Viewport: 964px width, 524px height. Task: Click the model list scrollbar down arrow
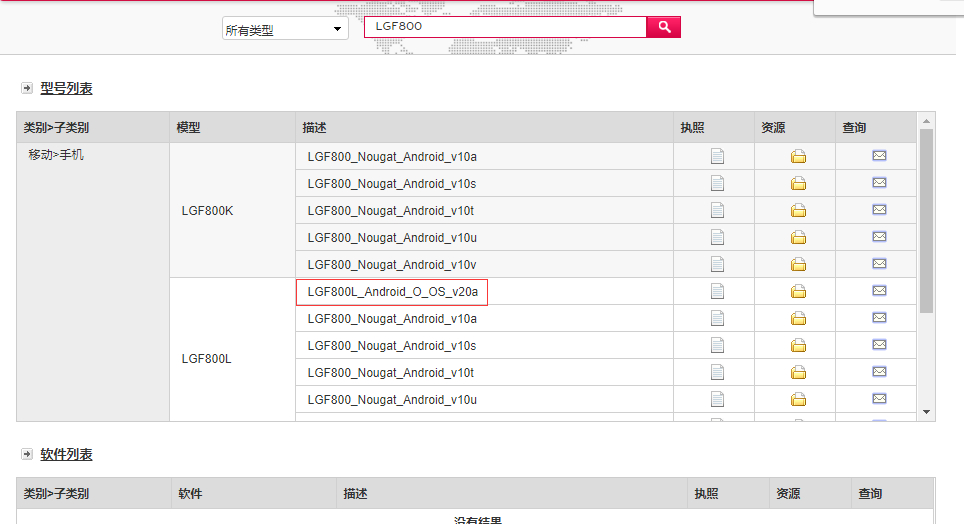coord(926,412)
